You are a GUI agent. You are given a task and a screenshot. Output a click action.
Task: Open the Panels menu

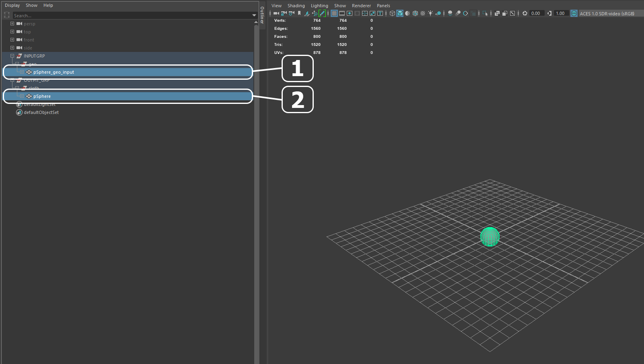pyautogui.click(x=383, y=6)
